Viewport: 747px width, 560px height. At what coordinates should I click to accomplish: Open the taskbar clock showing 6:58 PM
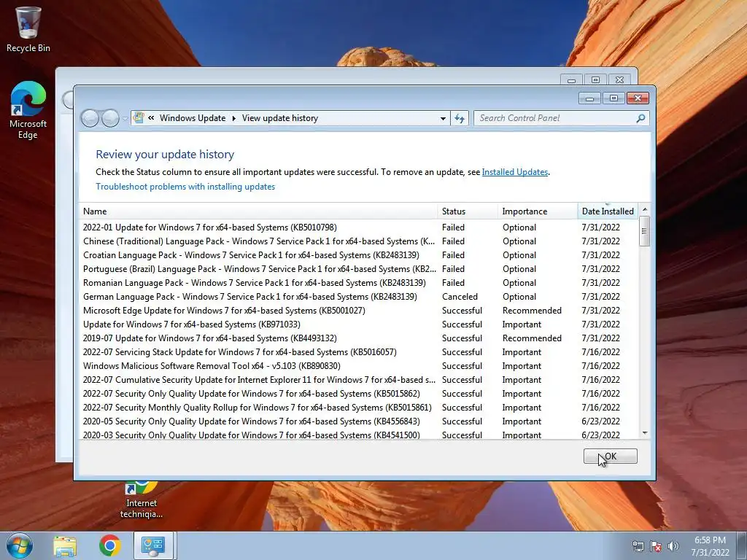(710, 546)
